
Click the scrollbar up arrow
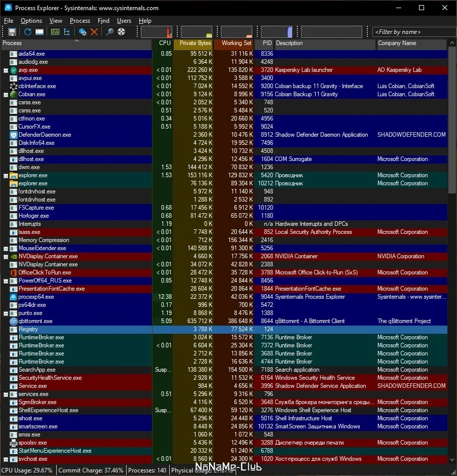click(452, 43)
